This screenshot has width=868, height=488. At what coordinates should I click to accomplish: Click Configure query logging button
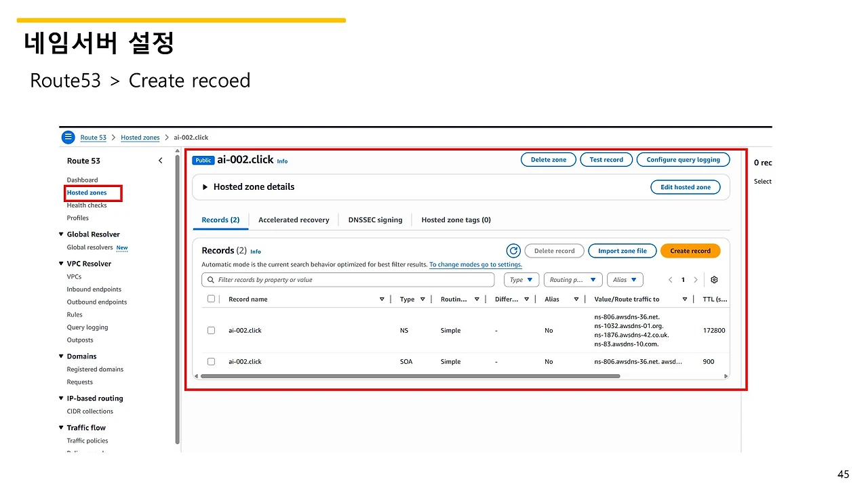pos(684,160)
